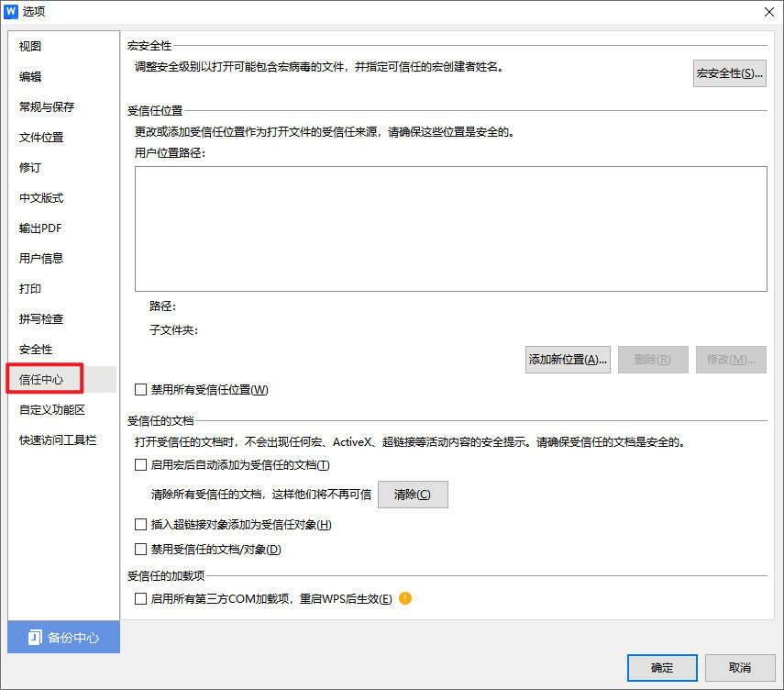Enable 禁用所有受信任位置 checkbox
The width and height of the screenshot is (784, 690).
pos(142,389)
